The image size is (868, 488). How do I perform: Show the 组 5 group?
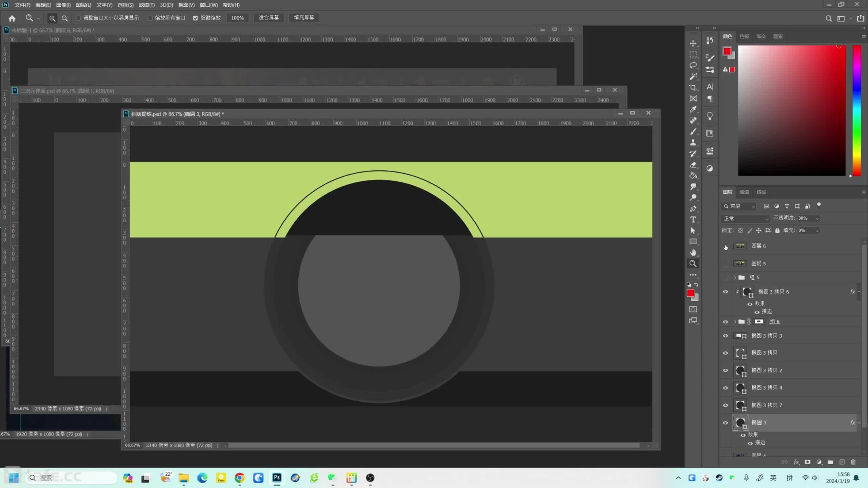coord(726,278)
